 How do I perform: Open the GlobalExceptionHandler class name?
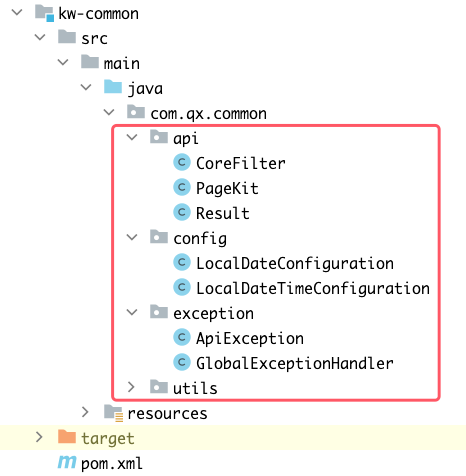click(295, 363)
